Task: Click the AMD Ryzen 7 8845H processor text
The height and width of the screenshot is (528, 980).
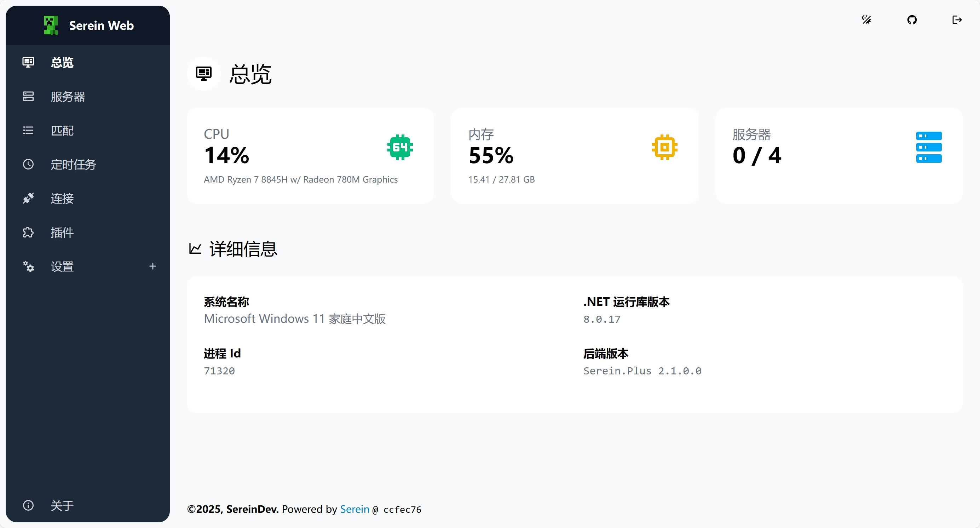Action: (x=300, y=179)
